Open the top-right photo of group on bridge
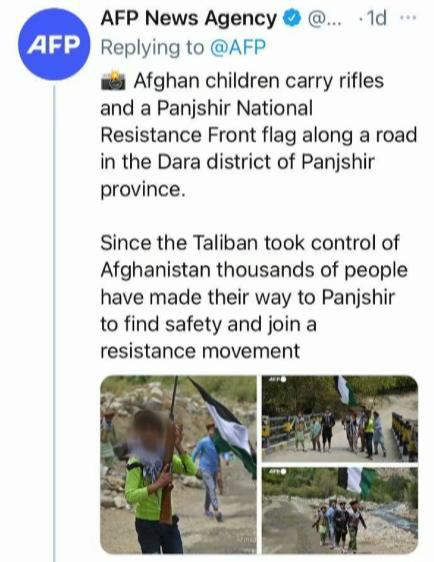Image resolution: width=434 pixels, height=562 pixels. (340, 419)
